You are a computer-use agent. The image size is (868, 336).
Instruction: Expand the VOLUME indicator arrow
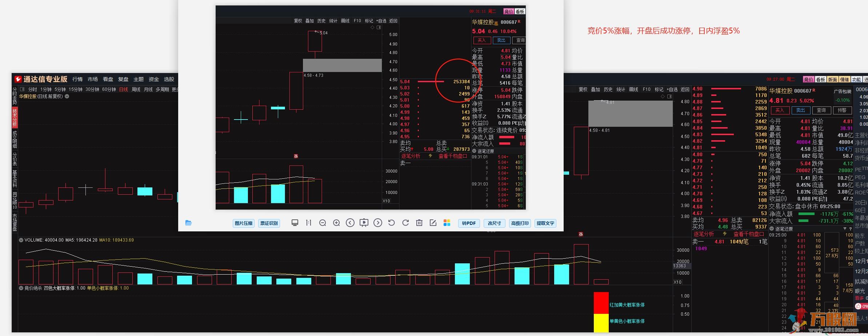pyautogui.click(x=21, y=240)
